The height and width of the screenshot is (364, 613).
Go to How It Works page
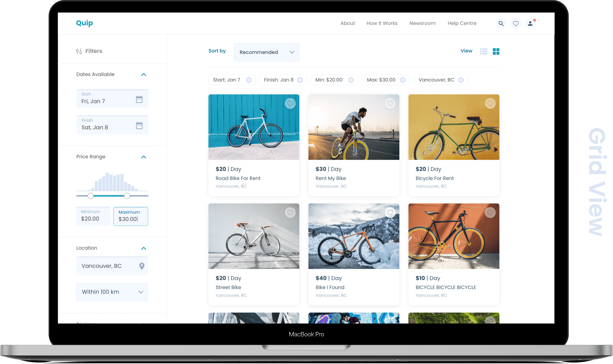point(382,23)
